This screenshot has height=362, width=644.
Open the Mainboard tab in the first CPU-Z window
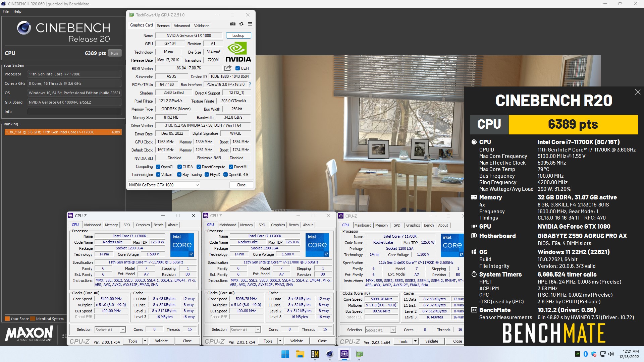tap(93, 225)
